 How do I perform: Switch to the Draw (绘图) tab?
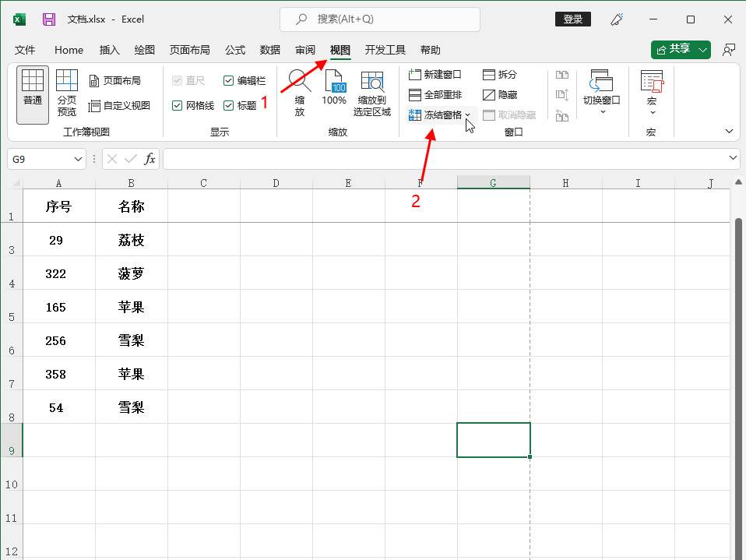pos(144,50)
